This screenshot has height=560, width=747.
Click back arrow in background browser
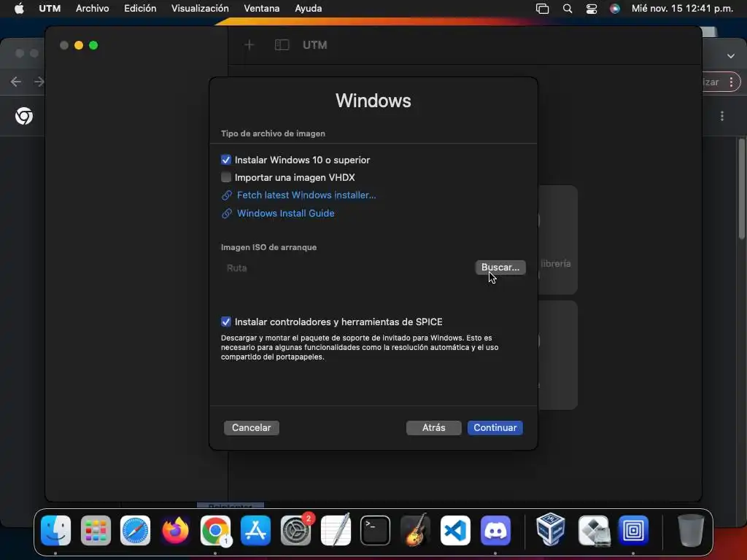(x=16, y=82)
